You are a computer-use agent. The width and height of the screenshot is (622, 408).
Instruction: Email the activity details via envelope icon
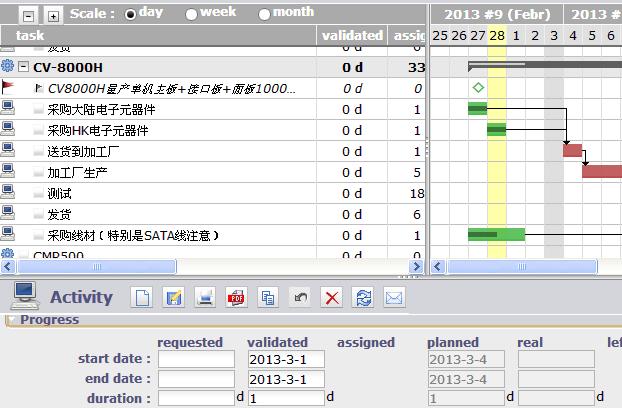pos(394,297)
